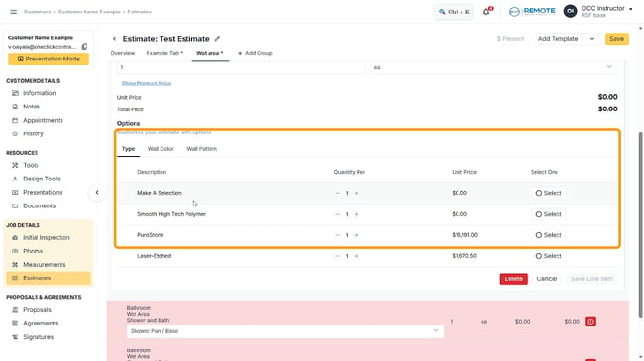Open the Wall Color options tab

(161, 149)
